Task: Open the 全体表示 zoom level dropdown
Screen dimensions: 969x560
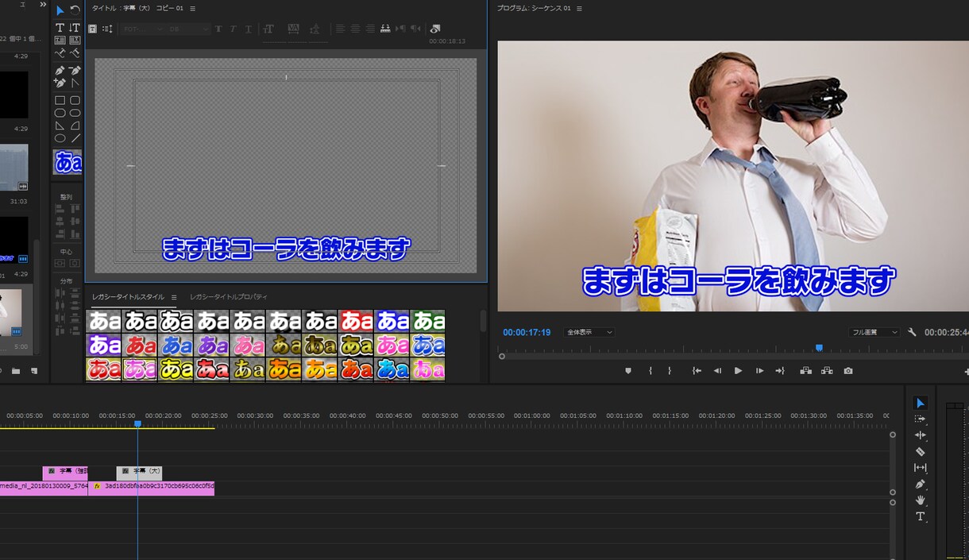Action: click(589, 332)
